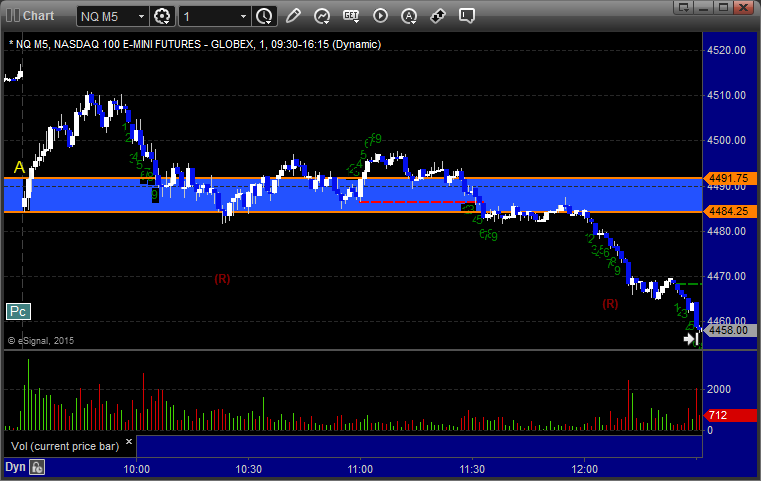The image size is (761, 481).
Task: Click the 10:30 time axis label
Action: point(248,469)
